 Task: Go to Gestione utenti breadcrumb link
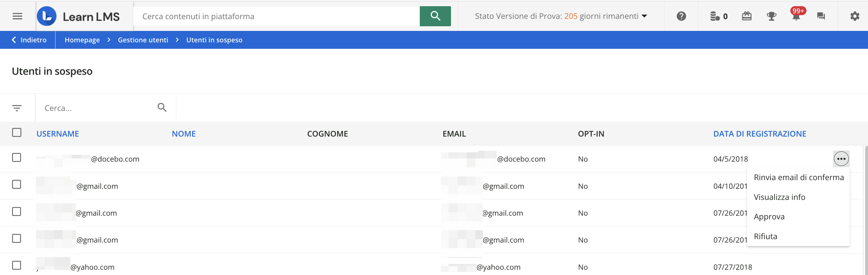click(x=143, y=40)
